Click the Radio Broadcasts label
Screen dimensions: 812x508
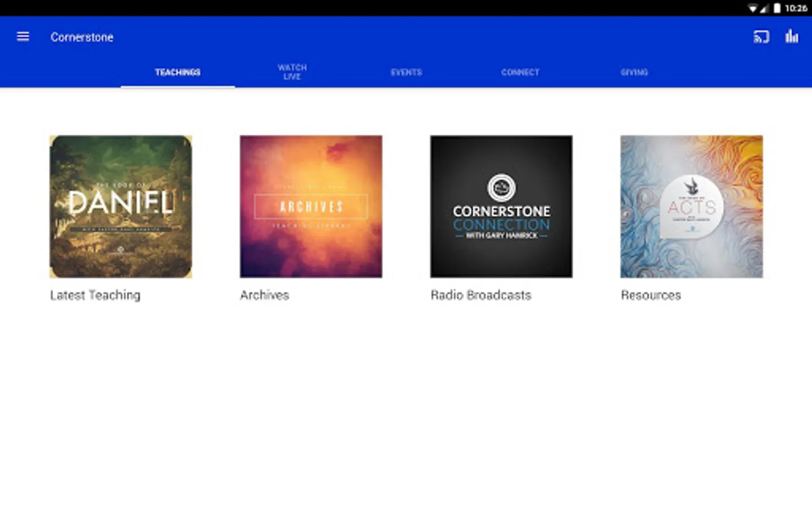tap(481, 295)
